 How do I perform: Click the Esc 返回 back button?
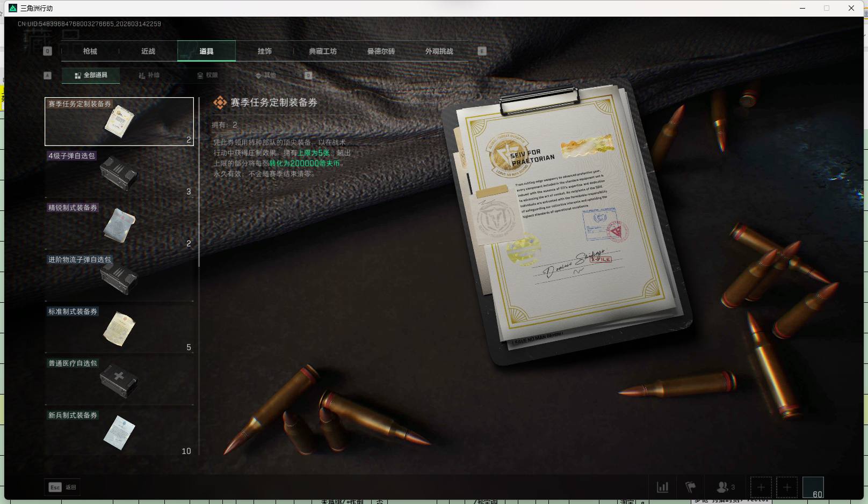coord(62,487)
